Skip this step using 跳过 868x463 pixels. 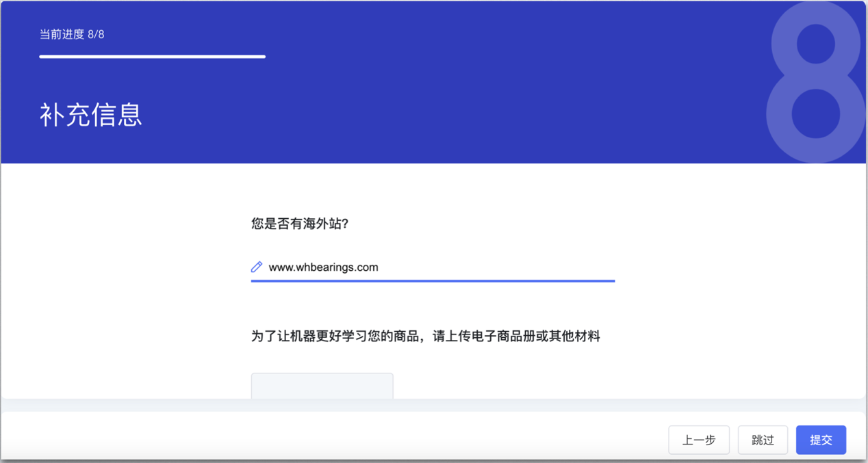click(763, 440)
